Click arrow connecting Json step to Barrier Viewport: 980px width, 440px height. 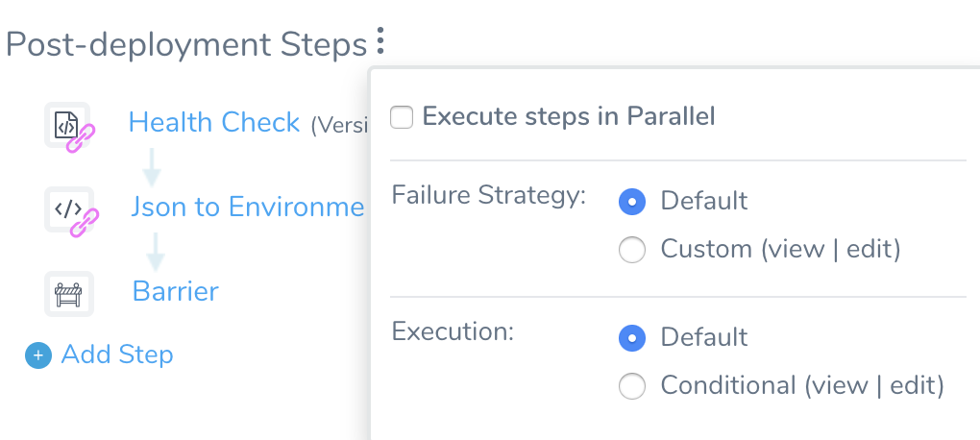155,252
